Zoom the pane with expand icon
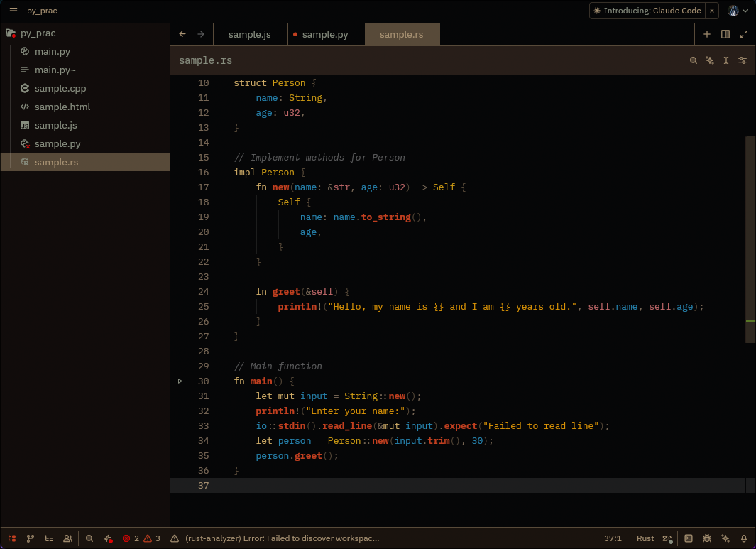The image size is (756, 549). 744,34
